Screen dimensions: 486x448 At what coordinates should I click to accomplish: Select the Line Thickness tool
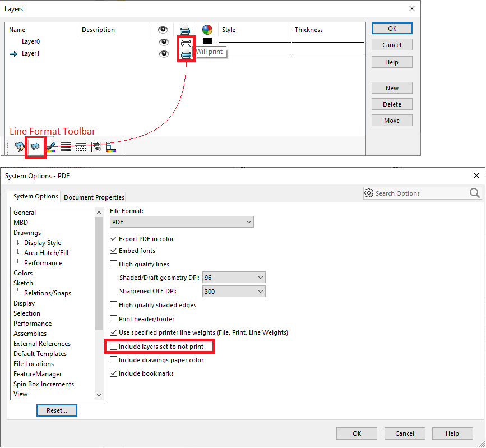point(66,147)
